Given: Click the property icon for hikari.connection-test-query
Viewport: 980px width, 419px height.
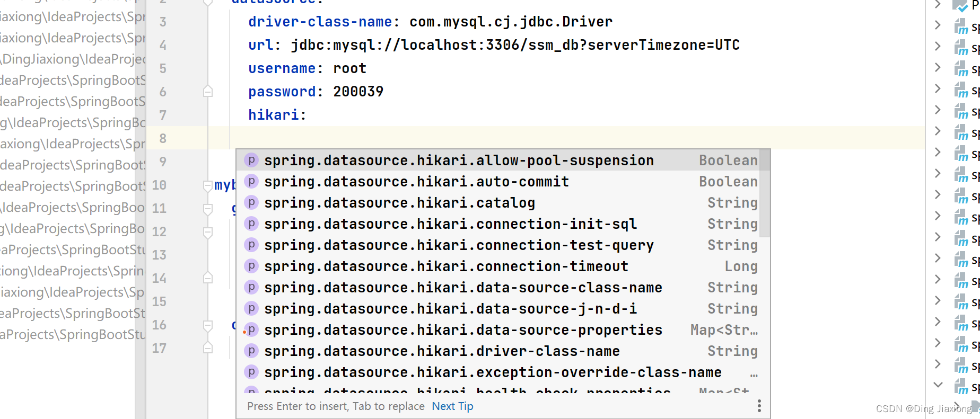Looking at the screenshot, I should click(251, 245).
